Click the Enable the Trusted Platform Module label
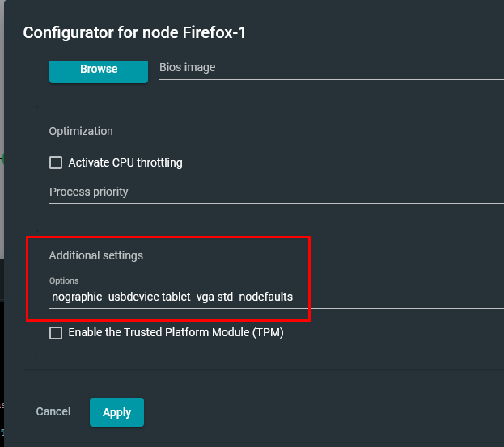Image resolution: width=504 pixels, height=447 pixels. coord(176,332)
